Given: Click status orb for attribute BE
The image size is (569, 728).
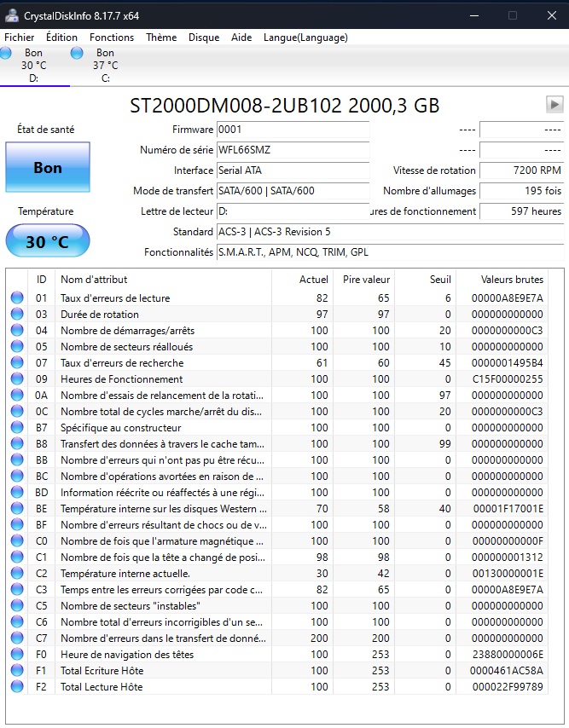Looking at the screenshot, I should [17, 508].
